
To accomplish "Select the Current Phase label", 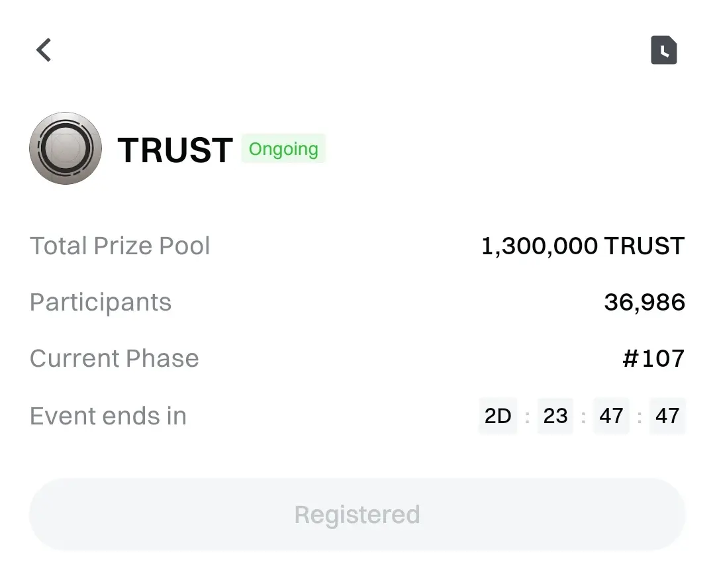I will pos(115,359).
